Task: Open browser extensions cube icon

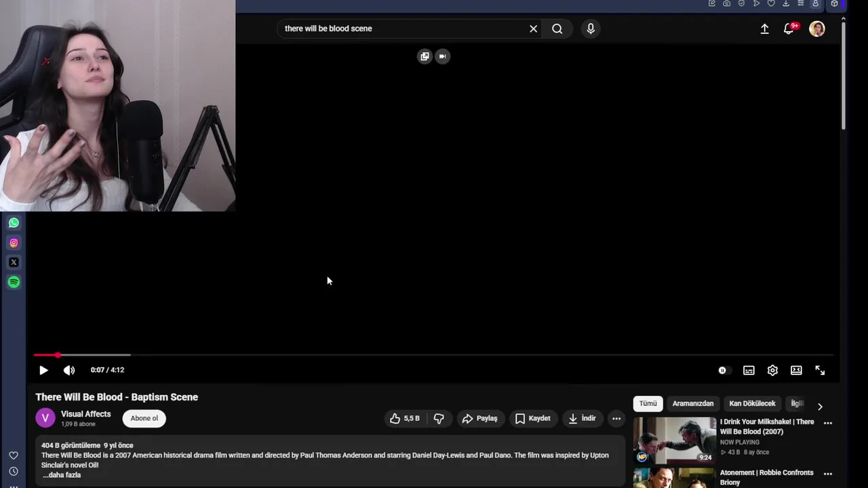Action: coord(835,3)
